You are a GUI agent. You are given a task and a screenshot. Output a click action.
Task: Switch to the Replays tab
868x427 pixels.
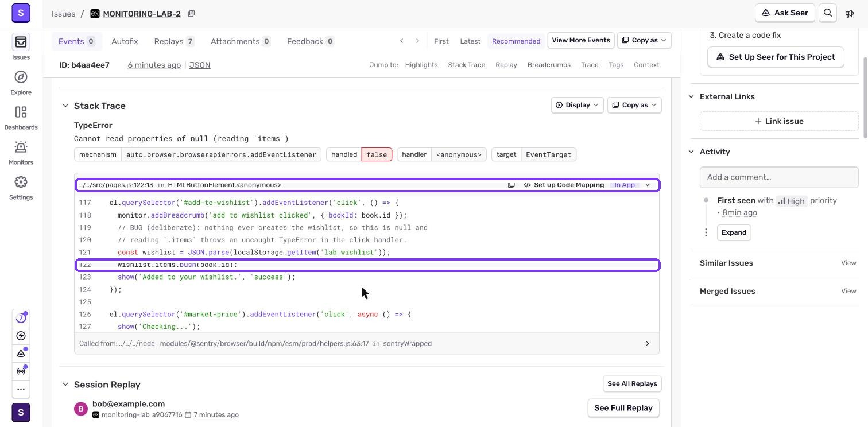[174, 41]
